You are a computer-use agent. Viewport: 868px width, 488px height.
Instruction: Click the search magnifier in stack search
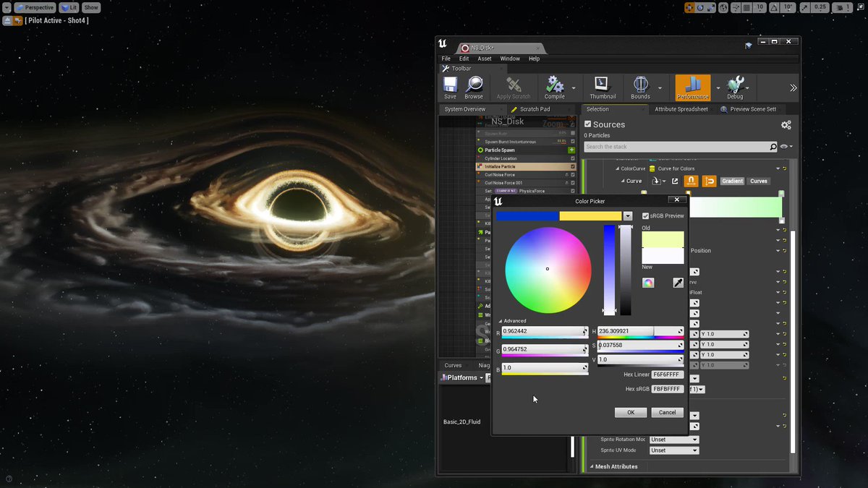tap(773, 147)
